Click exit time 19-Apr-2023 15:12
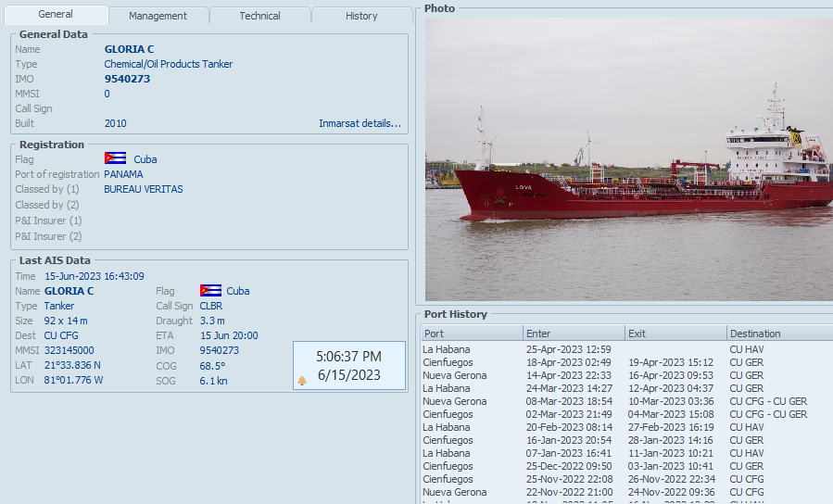This screenshot has height=504, width=833. coord(671,362)
